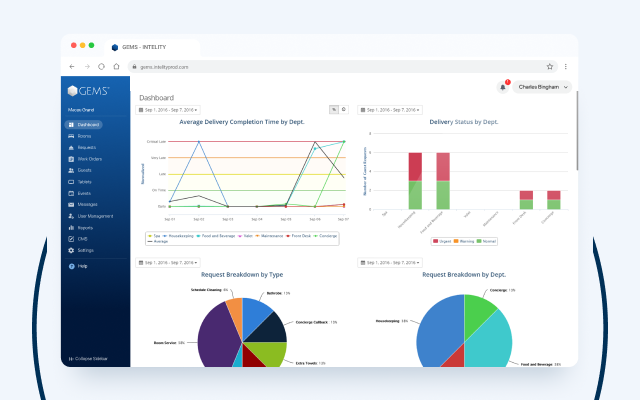
Task: Open the Guests section
Action: (80, 170)
